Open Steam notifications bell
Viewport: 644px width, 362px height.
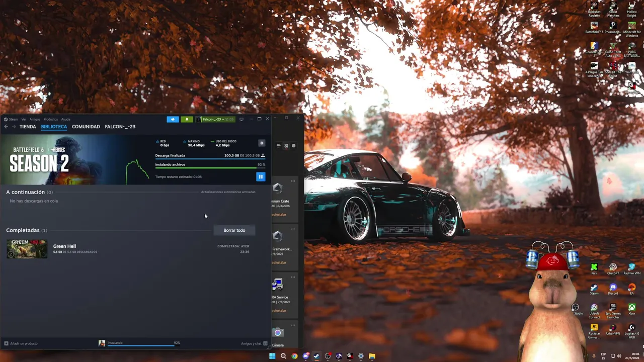(x=187, y=119)
